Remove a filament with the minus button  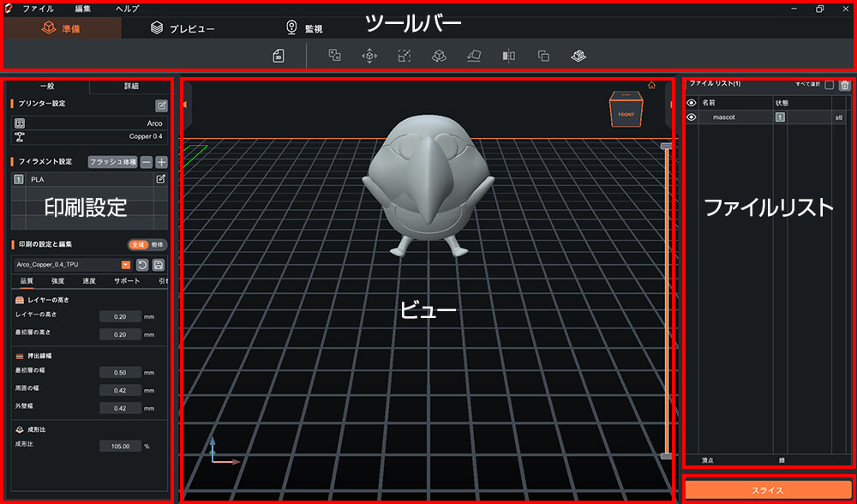147,162
